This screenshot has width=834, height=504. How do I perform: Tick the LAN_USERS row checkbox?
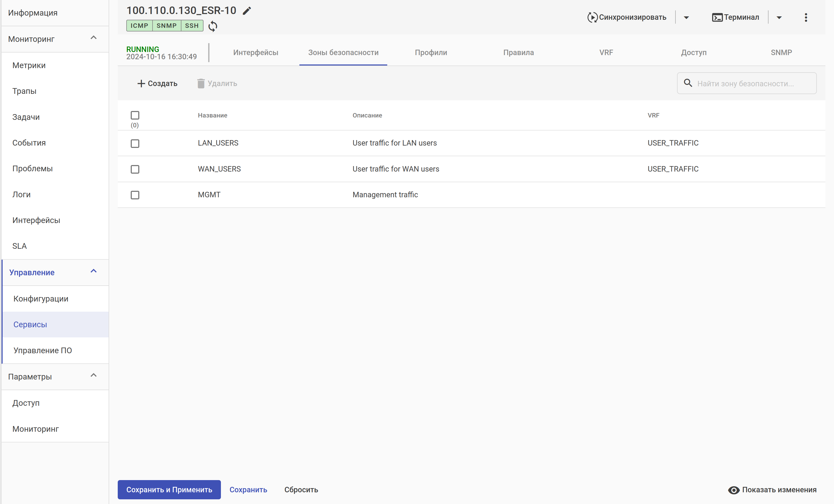click(135, 143)
